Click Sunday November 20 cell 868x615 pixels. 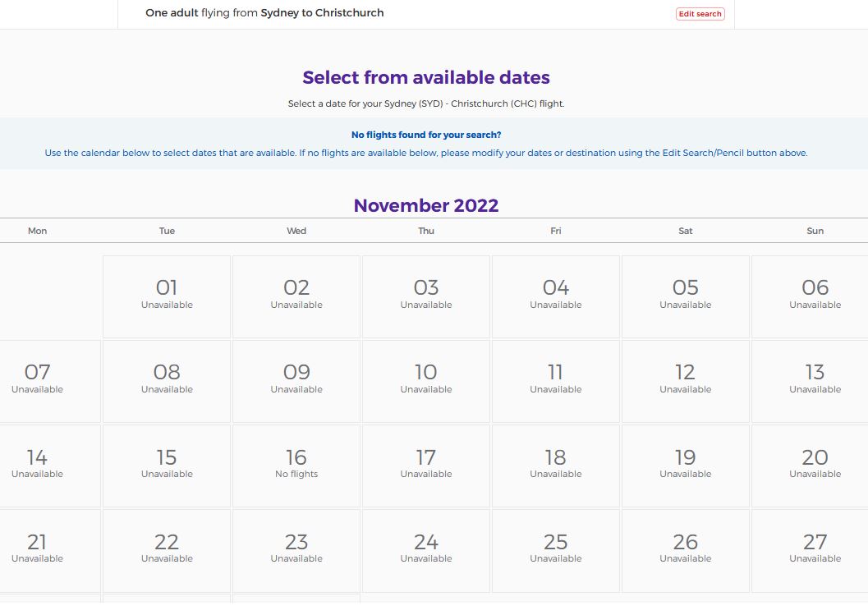point(815,465)
